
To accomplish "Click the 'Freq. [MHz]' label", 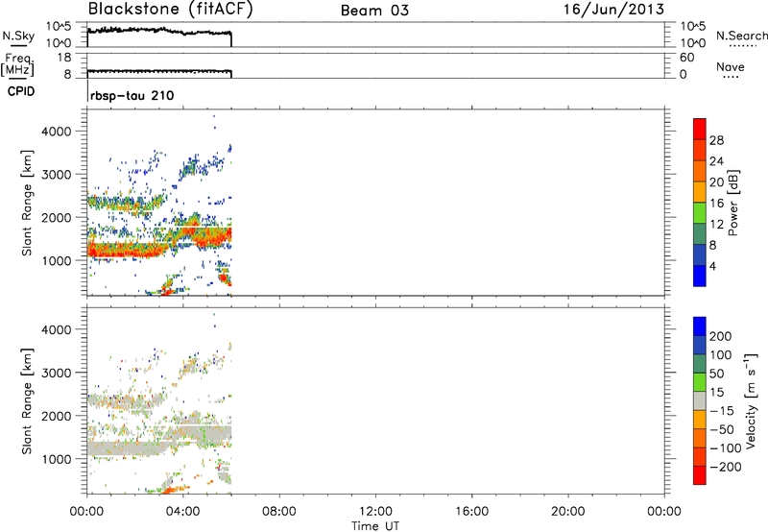I will click(17, 64).
